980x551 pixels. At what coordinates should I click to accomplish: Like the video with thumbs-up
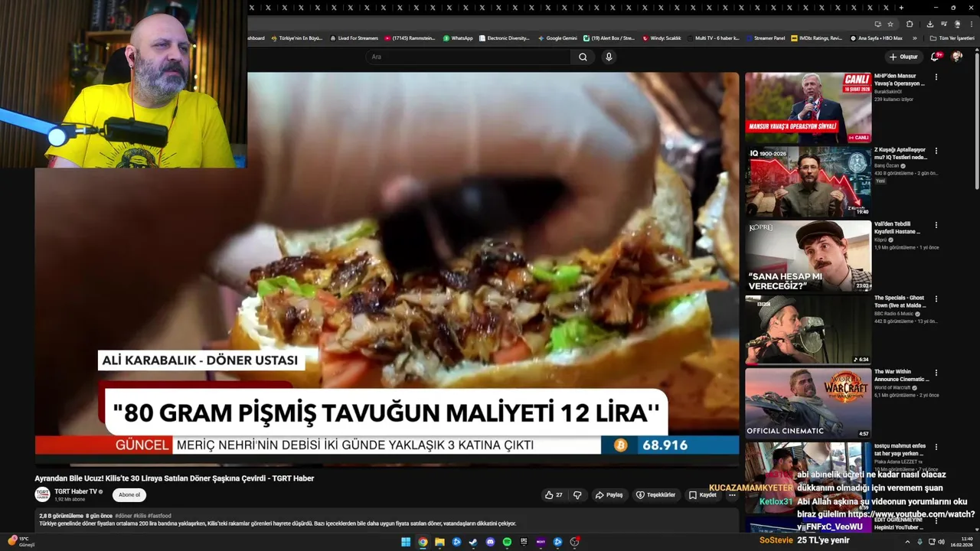554,495
